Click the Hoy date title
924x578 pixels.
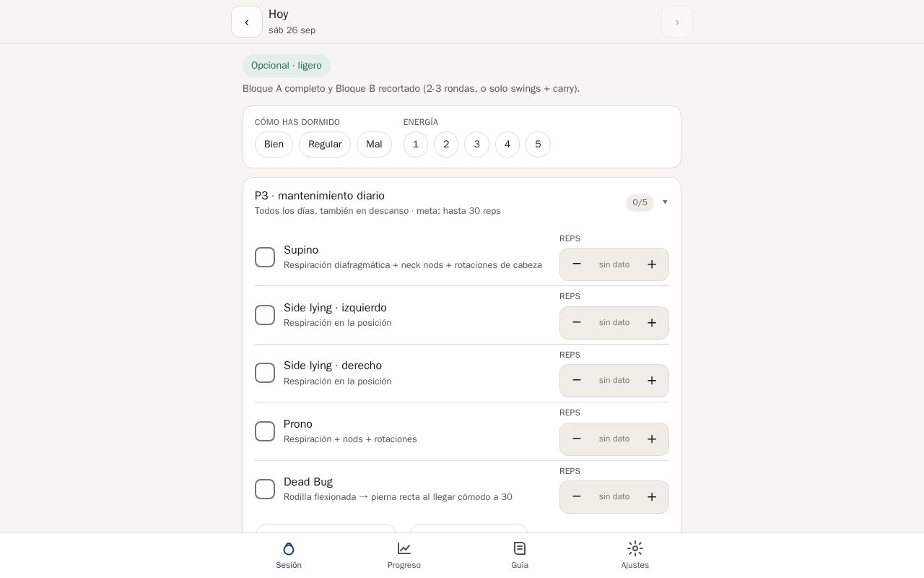point(279,14)
